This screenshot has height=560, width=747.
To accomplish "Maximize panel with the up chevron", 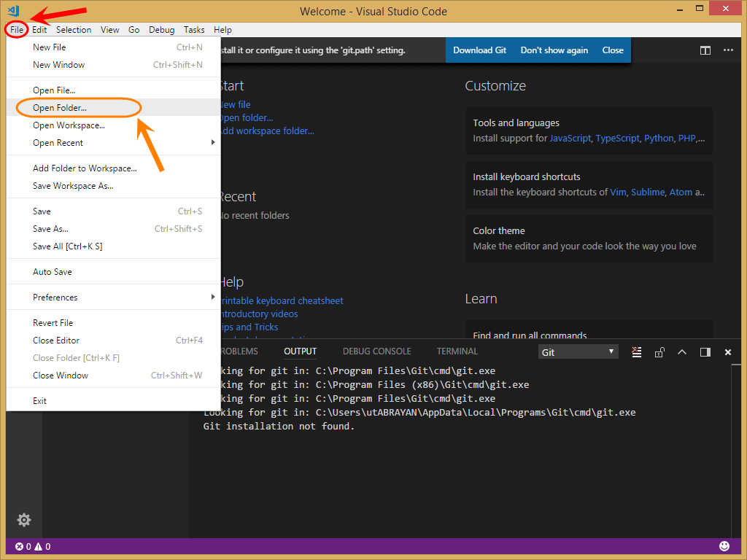I will point(682,352).
